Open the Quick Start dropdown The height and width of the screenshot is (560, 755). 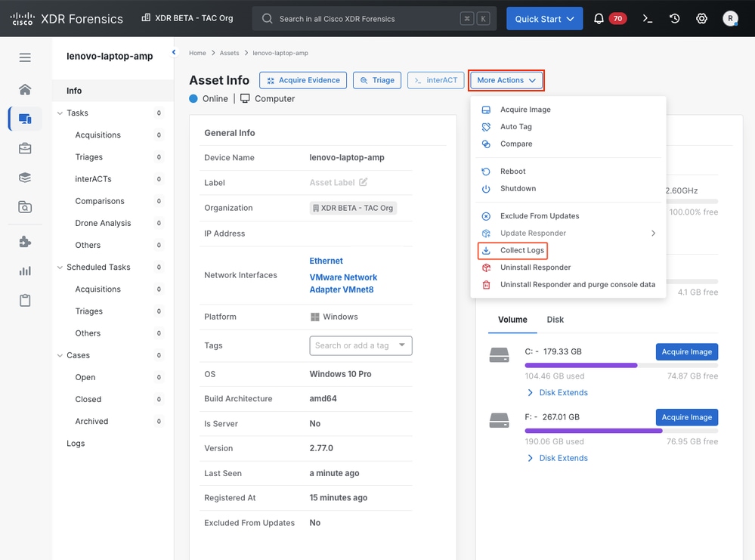(544, 19)
